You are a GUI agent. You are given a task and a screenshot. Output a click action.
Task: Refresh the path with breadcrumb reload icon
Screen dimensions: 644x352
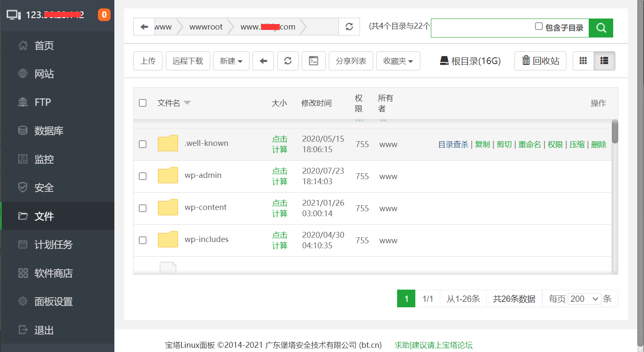349,27
